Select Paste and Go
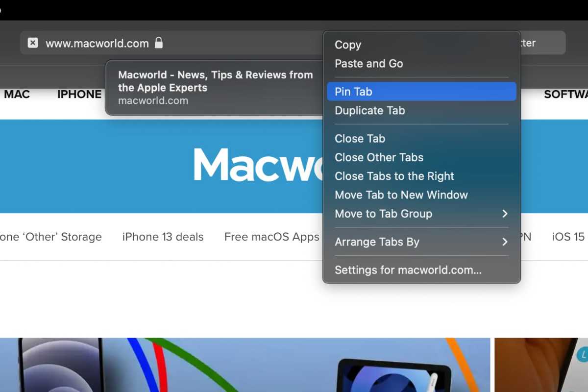This screenshot has width=588, height=392. click(421, 63)
